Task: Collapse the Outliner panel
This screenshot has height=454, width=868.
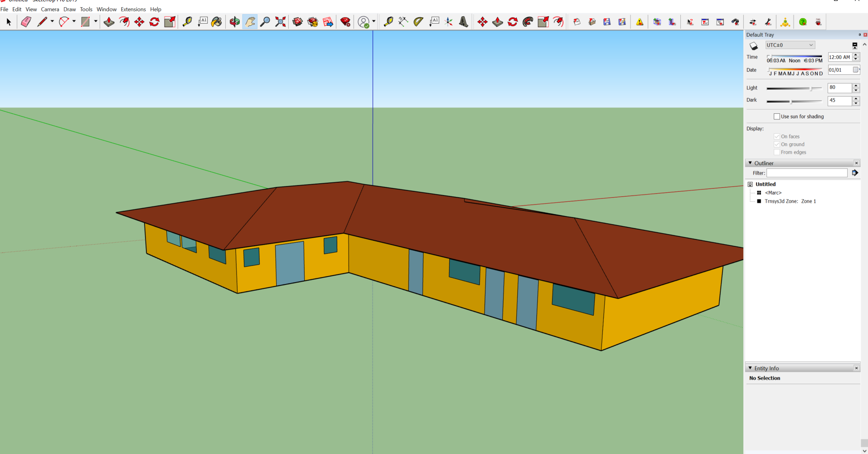Action: point(750,163)
